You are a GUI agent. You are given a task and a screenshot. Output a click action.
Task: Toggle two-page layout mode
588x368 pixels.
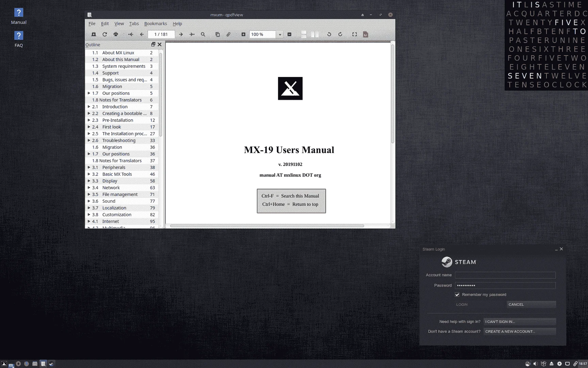point(315,34)
